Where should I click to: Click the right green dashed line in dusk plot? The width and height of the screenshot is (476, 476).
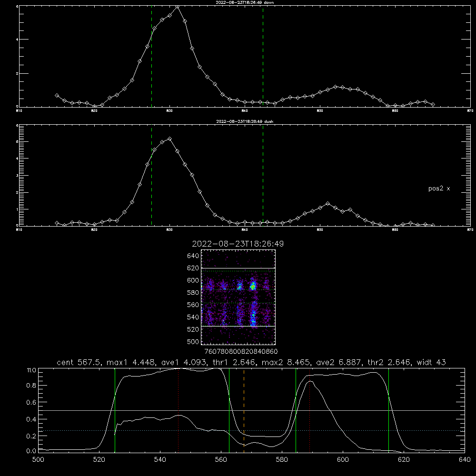(263, 175)
